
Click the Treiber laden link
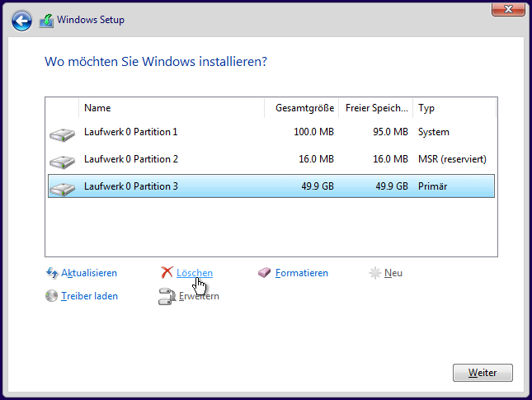90,296
